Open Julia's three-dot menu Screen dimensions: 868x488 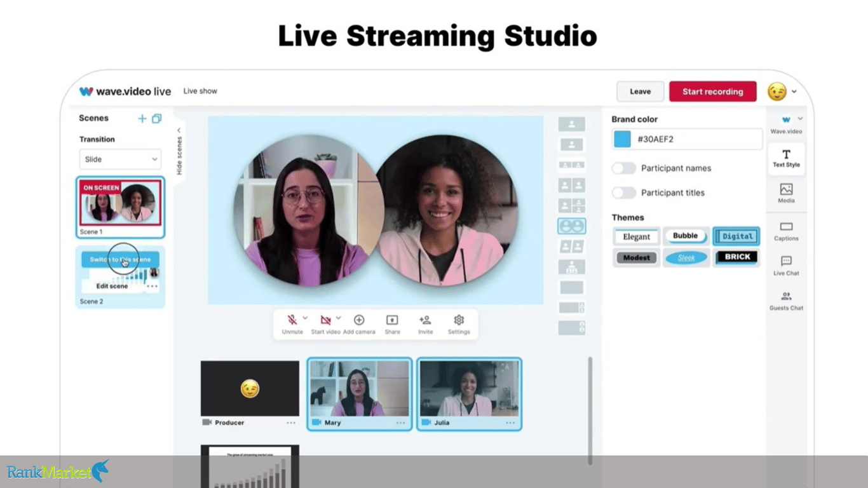(510, 423)
